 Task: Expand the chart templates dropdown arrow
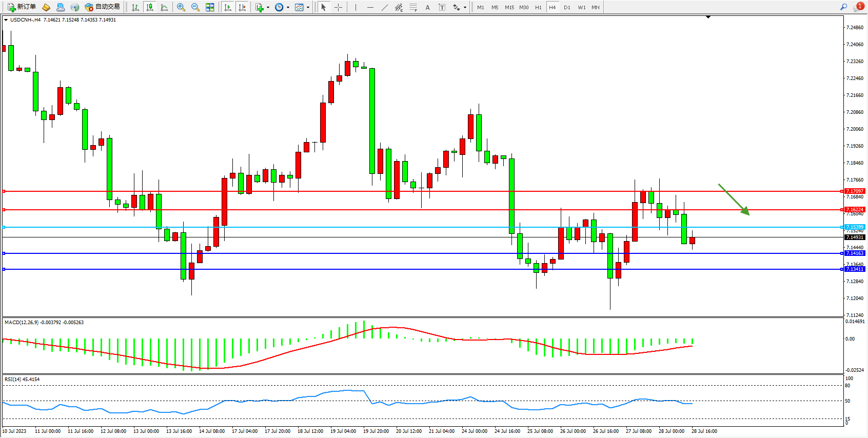pyautogui.click(x=308, y=7)
